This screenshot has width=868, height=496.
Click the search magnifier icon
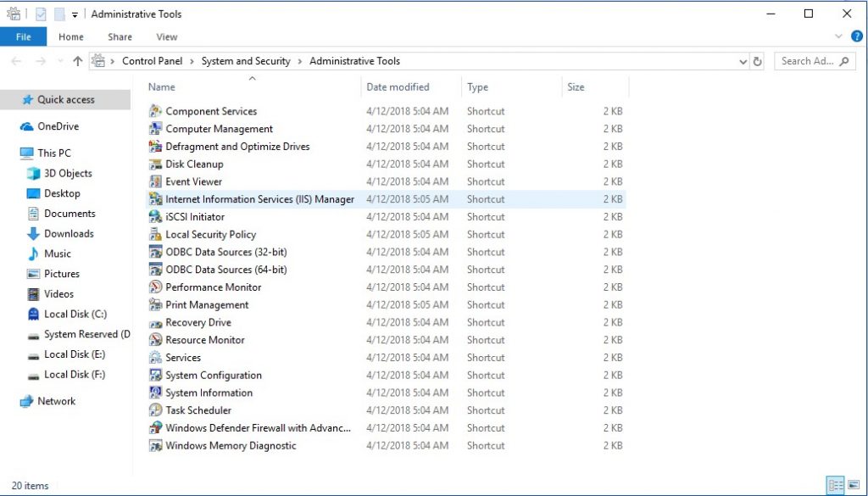pos(844,61)
